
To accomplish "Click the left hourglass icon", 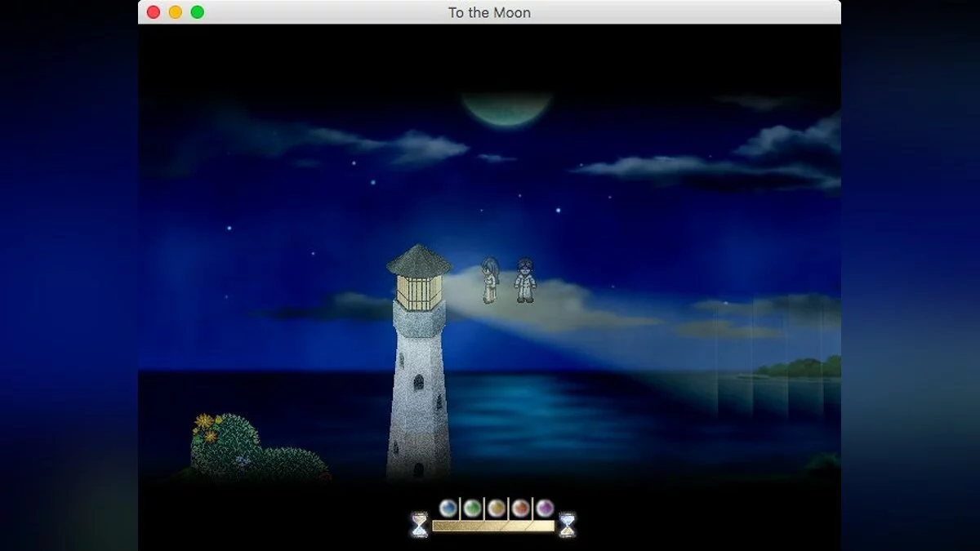I will click(x=419, y=525).
